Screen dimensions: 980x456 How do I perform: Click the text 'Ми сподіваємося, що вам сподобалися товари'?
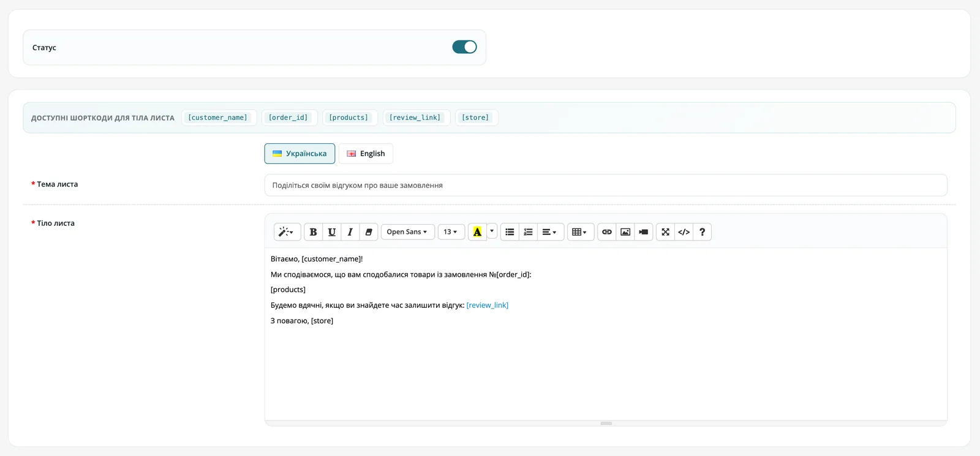[353, 275]
